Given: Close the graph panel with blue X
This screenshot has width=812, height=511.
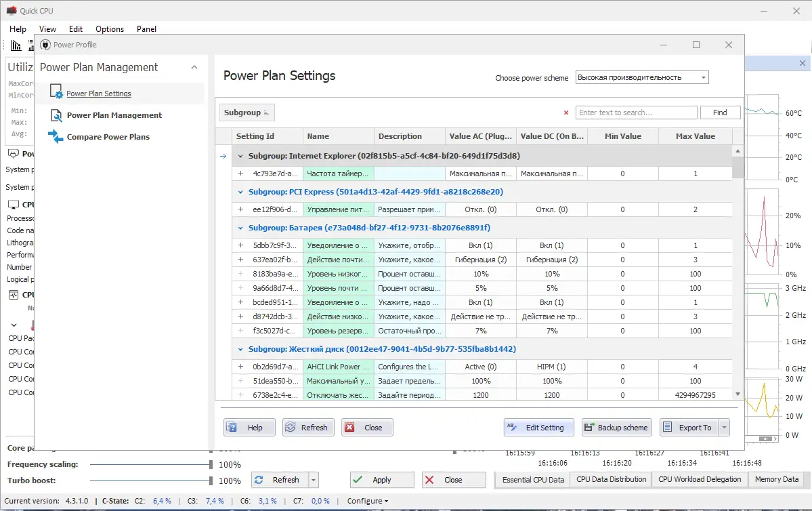Looking at the screenshot, I should pyautogui.click(x=802, y=63).
